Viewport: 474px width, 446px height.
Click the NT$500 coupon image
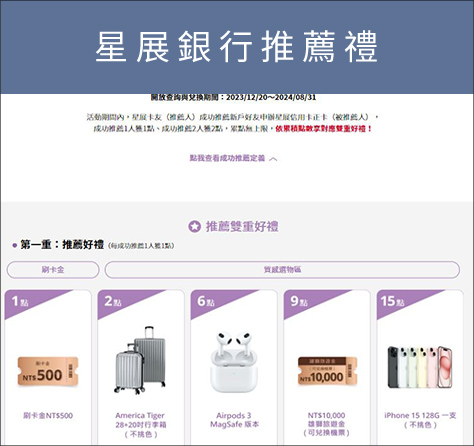48,371
